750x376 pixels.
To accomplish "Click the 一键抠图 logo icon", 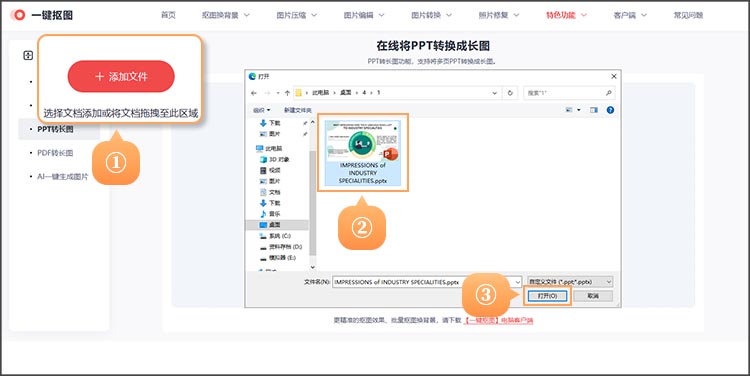I will click(18, 15).
